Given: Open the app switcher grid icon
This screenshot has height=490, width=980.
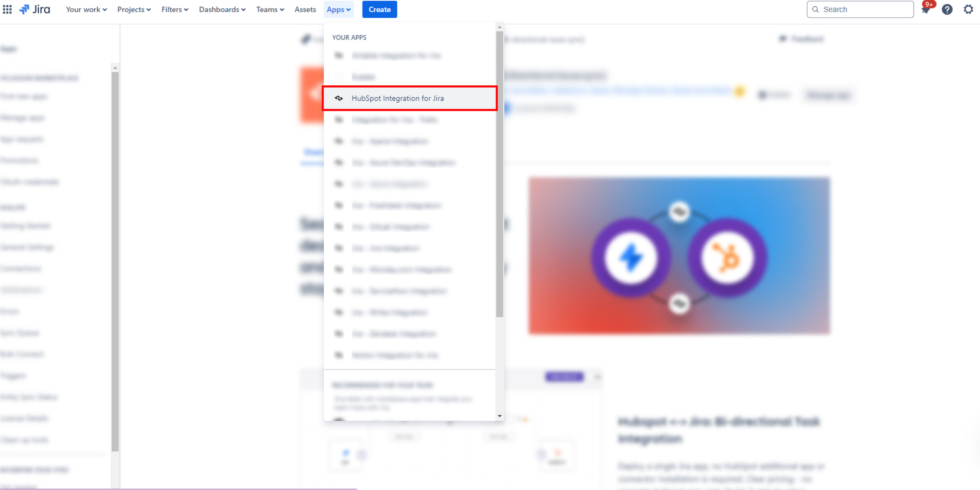Looking at the screenshot, I should (7, 9).
